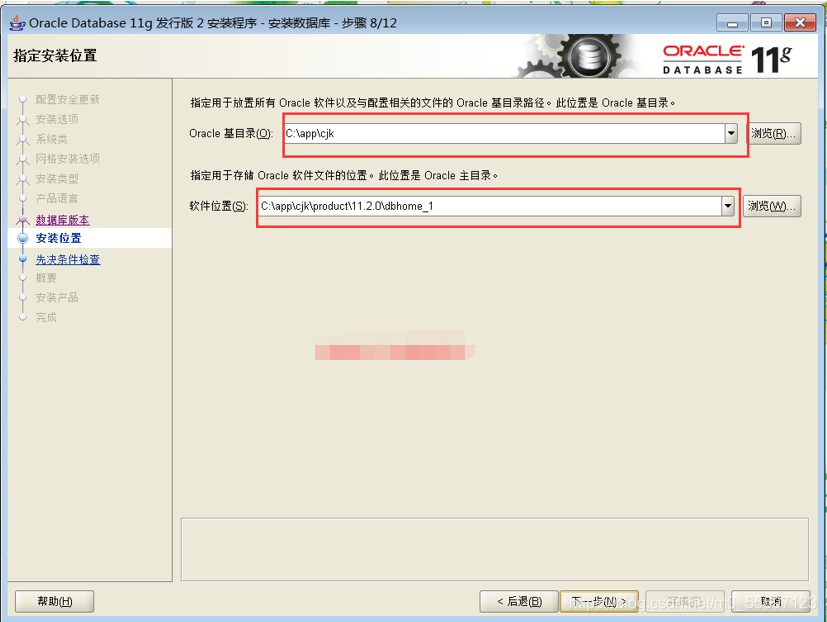
Task: Select the 概要 step in the progress tree
Action: [x=45, y=278]
